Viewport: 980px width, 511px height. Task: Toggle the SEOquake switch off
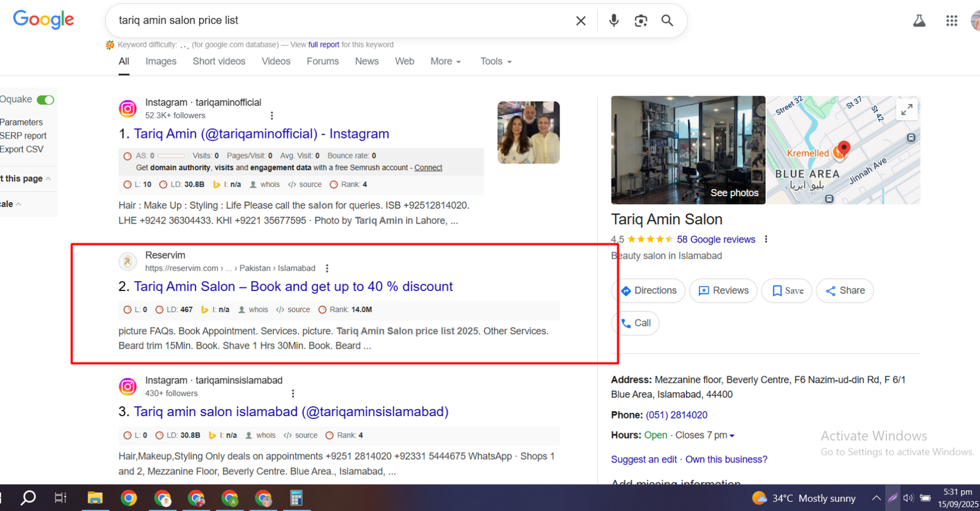(x=45, y=100)
